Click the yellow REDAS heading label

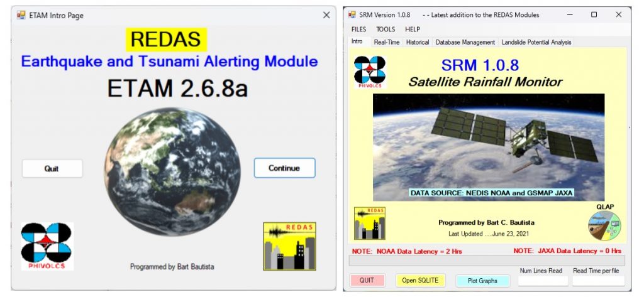166,40
